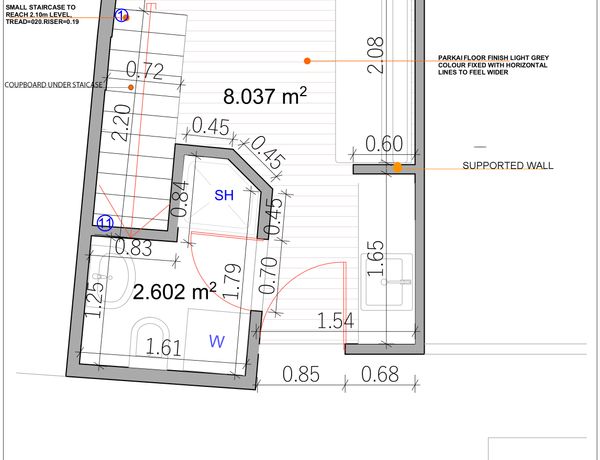The width and height of the screenshot is (600, 460).
Task: Click the blue stair marker numbered 1
Action: (122, 15)
